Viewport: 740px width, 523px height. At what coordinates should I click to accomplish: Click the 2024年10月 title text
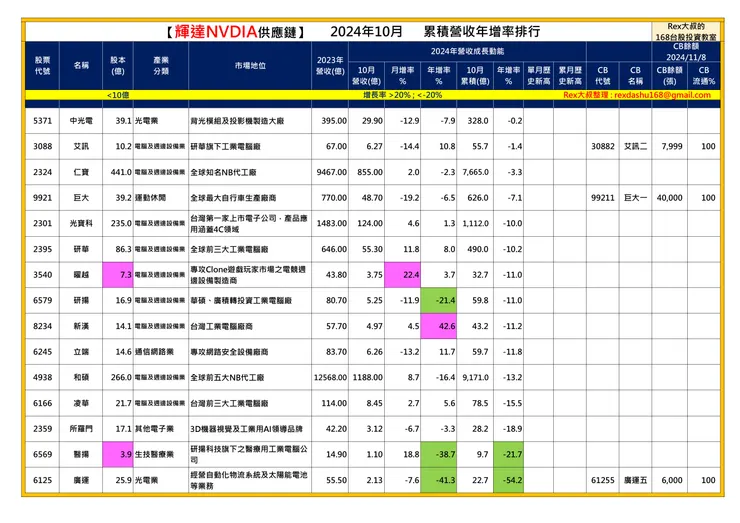(x=366, y=32)
